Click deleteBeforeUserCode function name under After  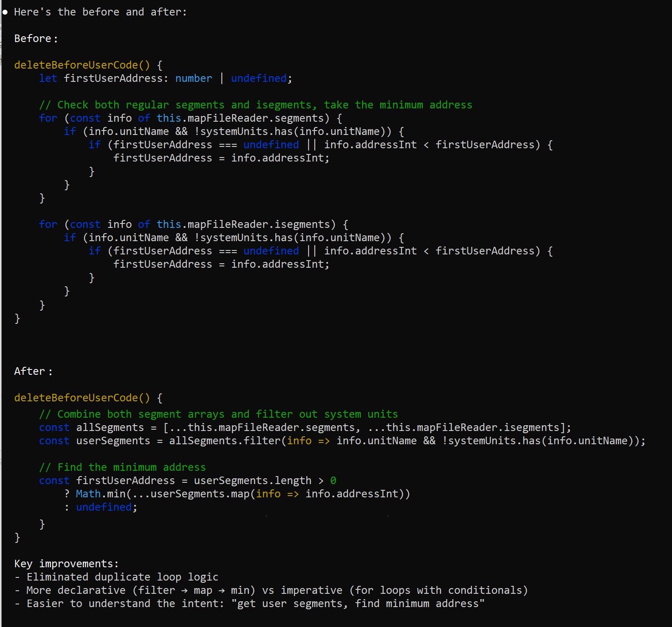tap(76, 398)
